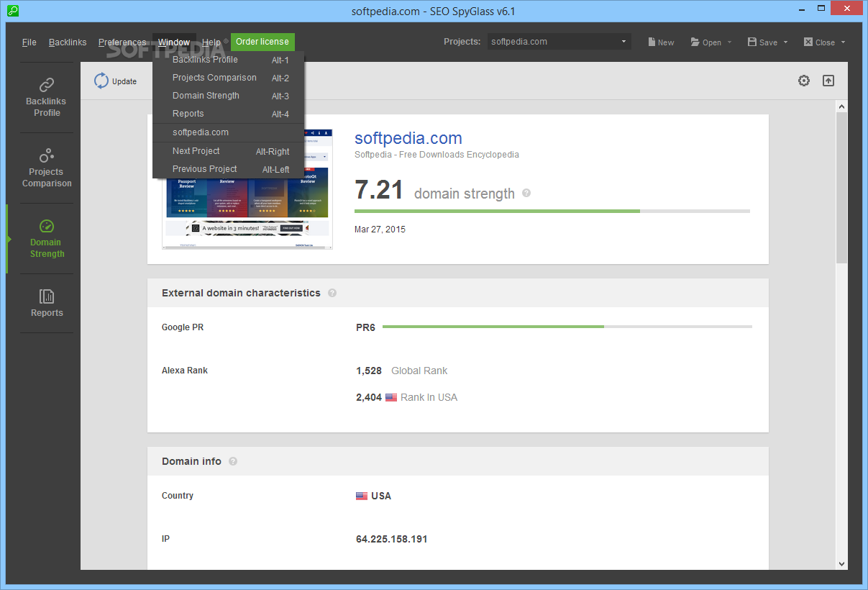This screenshot has height=590, width=868.
Task: Choose Projects Comparison in Window menu
Action: coord(229,78)
